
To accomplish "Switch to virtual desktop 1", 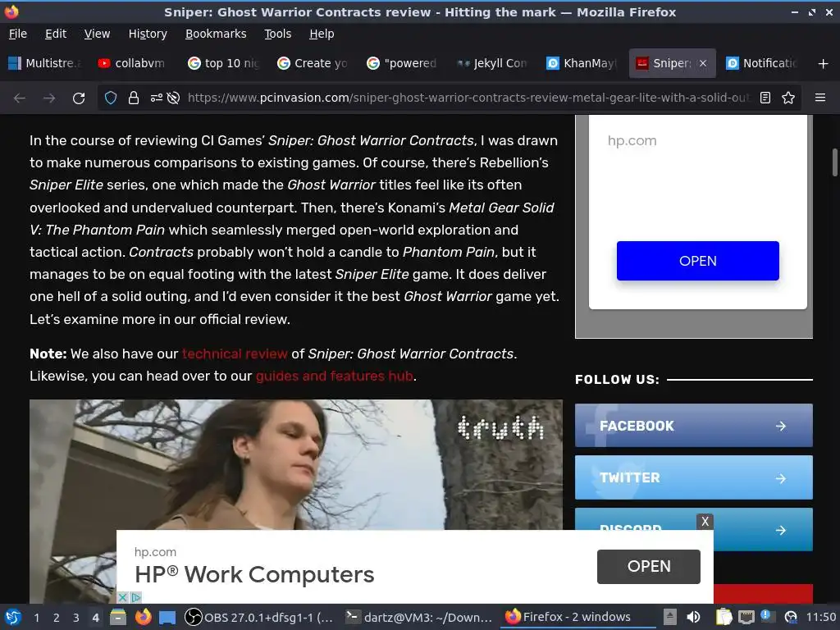I will point(36,617).
